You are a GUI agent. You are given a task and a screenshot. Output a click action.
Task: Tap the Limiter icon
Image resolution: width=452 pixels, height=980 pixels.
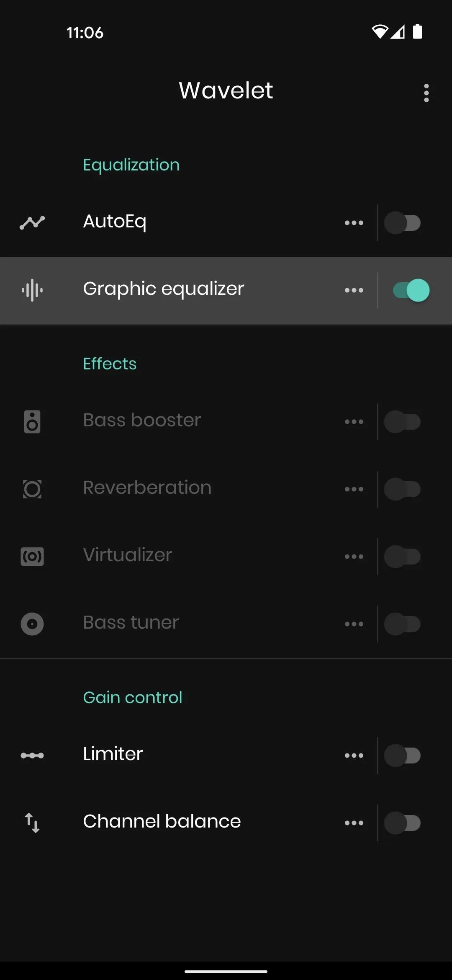tap(32, 755)
